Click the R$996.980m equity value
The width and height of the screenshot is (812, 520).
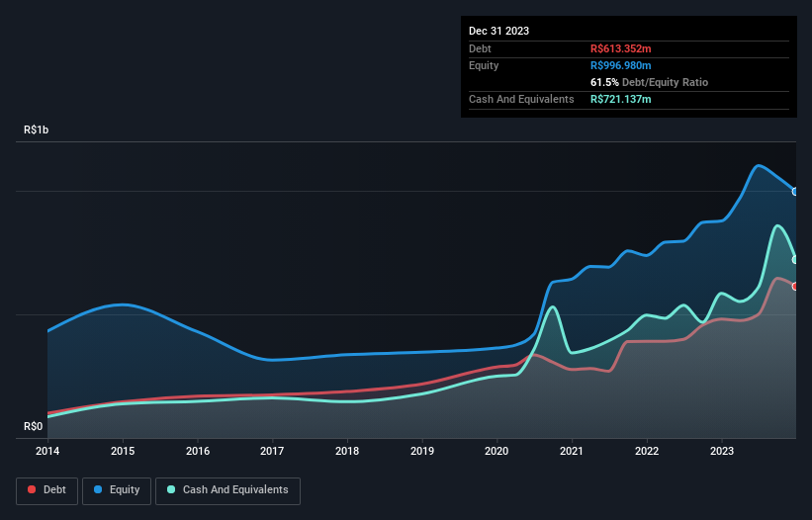(620, 65)
